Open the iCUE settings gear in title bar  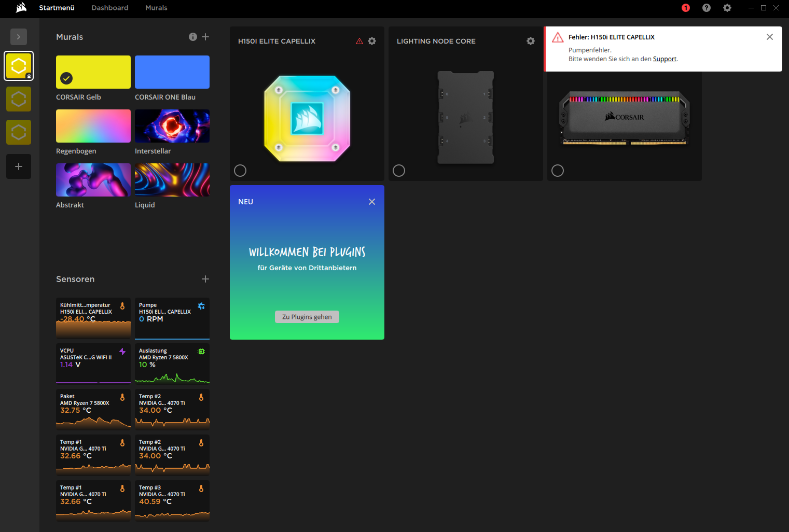[x=727, y=8]
